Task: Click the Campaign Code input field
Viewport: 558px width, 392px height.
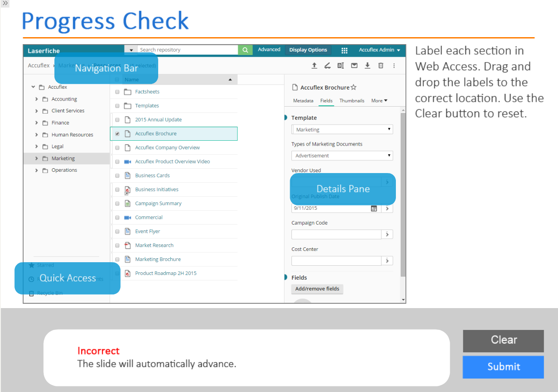Action: (x=336, y=235)
